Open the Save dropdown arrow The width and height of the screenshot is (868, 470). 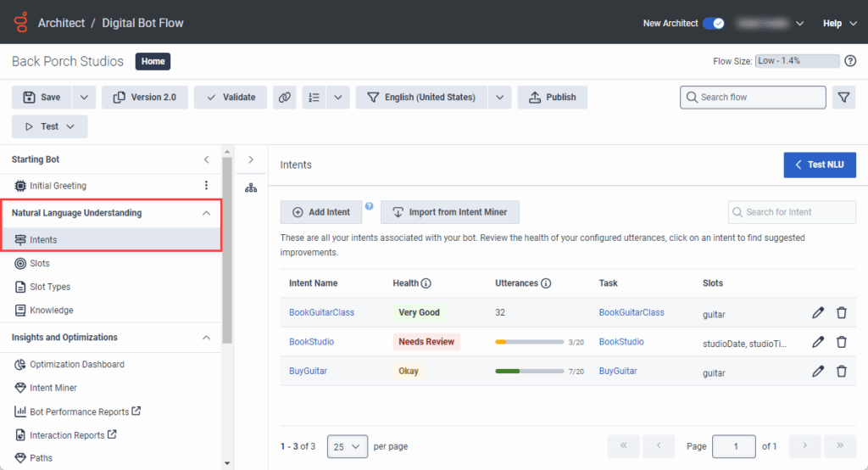(84, 98)
